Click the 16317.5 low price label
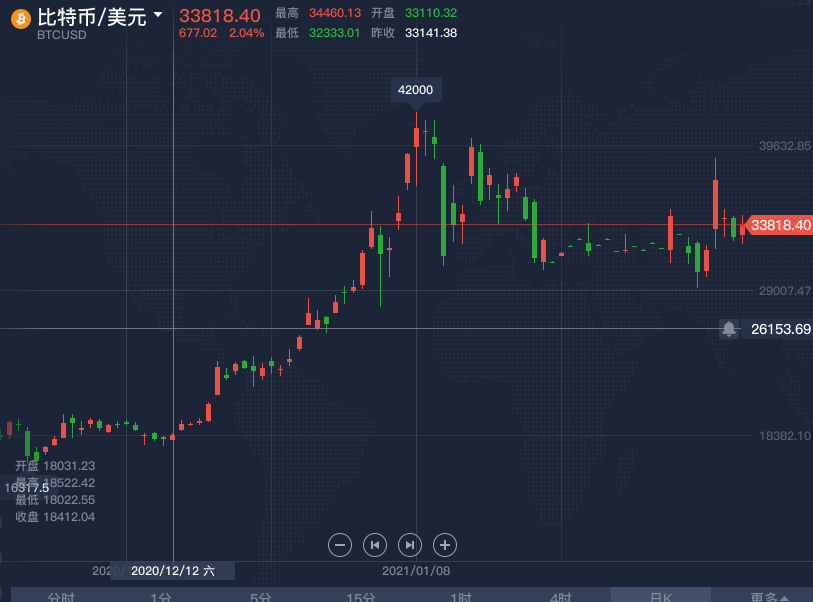The width and height of the screenshot is (813, 602). [x=26, y=488]
